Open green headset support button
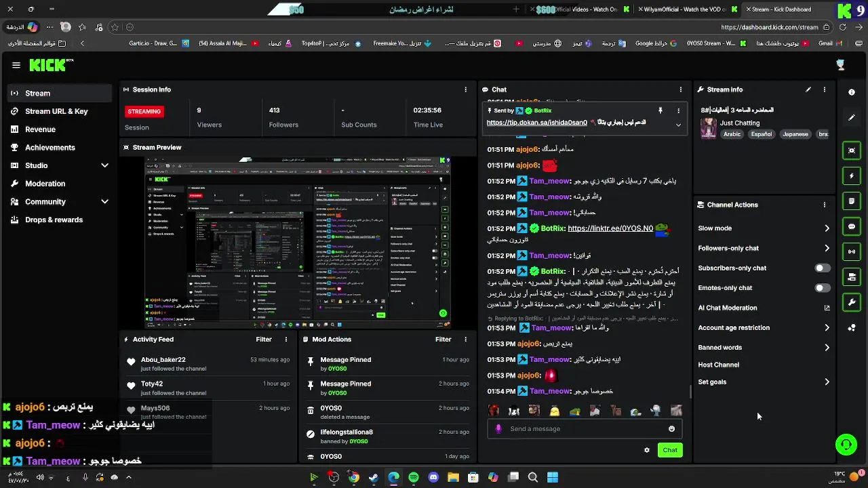868x488 pixels. (846, 445)
